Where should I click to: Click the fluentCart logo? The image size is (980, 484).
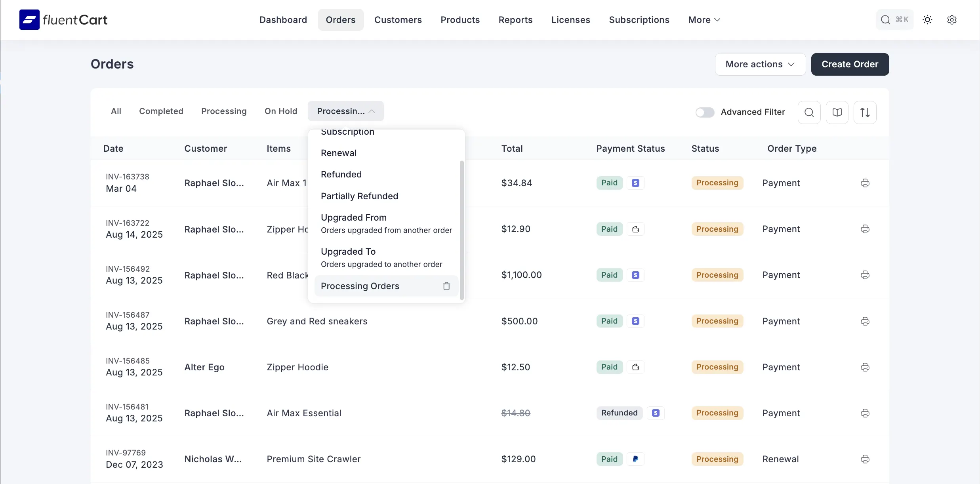[x=63, y=20]
